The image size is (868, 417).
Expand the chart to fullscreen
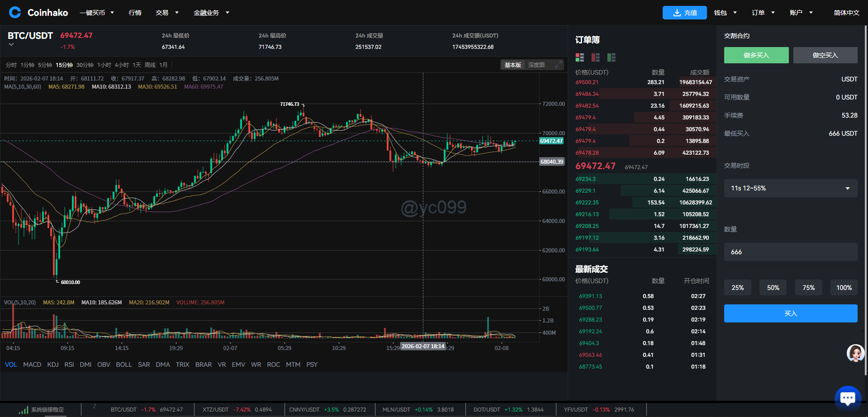559,65
